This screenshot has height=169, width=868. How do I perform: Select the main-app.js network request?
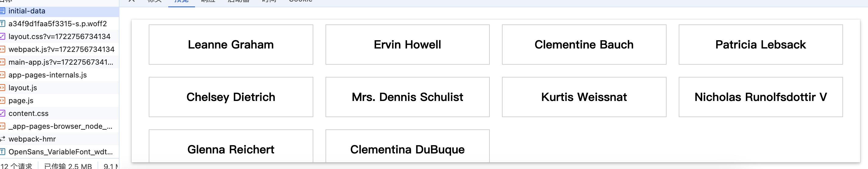pos(61,62)
